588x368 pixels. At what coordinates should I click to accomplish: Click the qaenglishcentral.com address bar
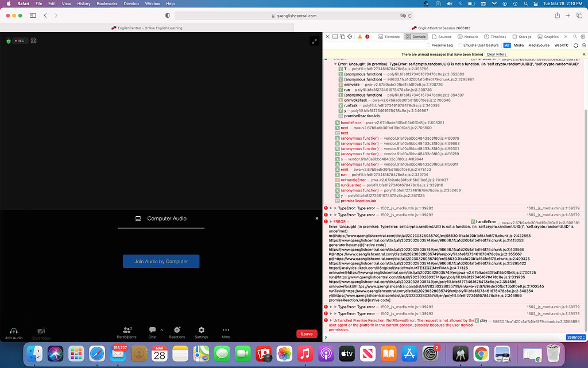pyautogui.click(x=294, y=16)
